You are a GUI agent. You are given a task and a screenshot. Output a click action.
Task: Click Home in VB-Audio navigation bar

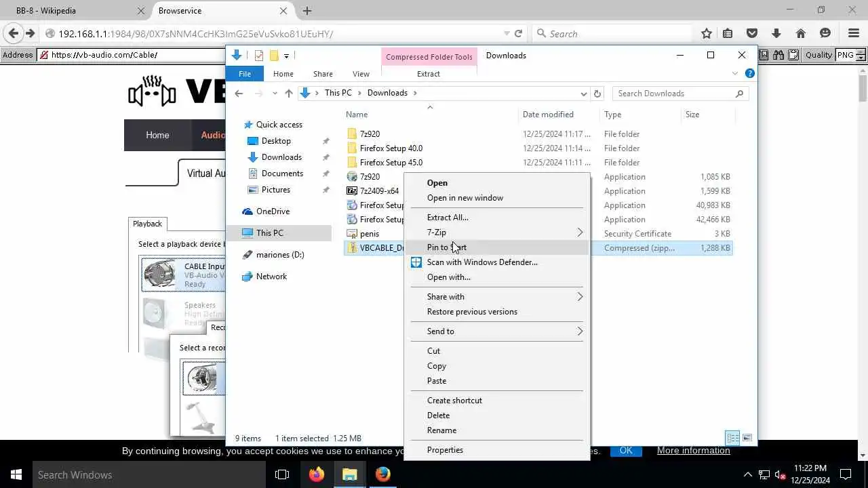tap(157, 135)
